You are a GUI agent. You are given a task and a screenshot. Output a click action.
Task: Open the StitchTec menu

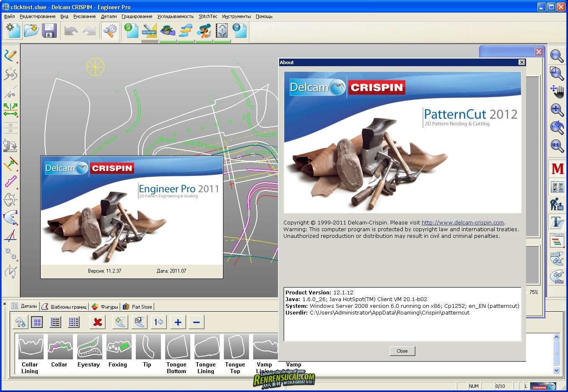208,17
